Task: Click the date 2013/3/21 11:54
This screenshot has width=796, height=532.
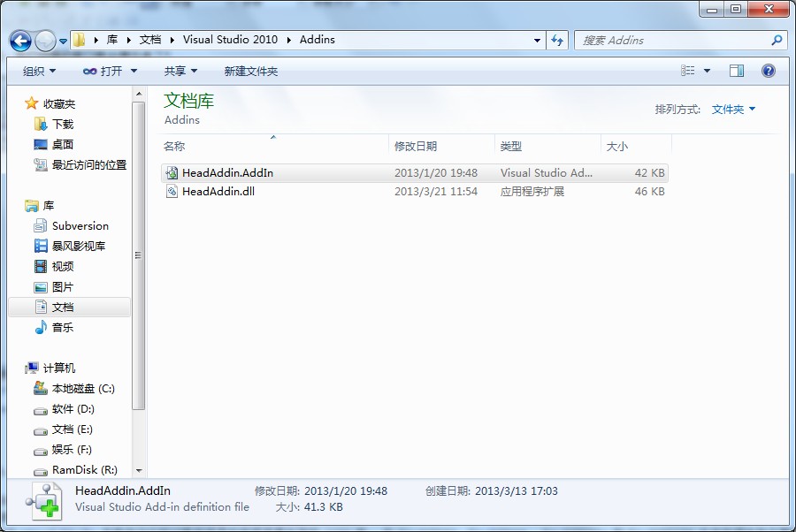Action: (x=436, y=191)
